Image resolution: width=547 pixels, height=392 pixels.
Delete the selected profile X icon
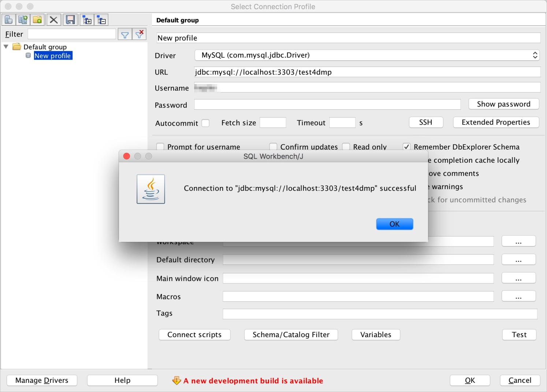pos(54,20)
